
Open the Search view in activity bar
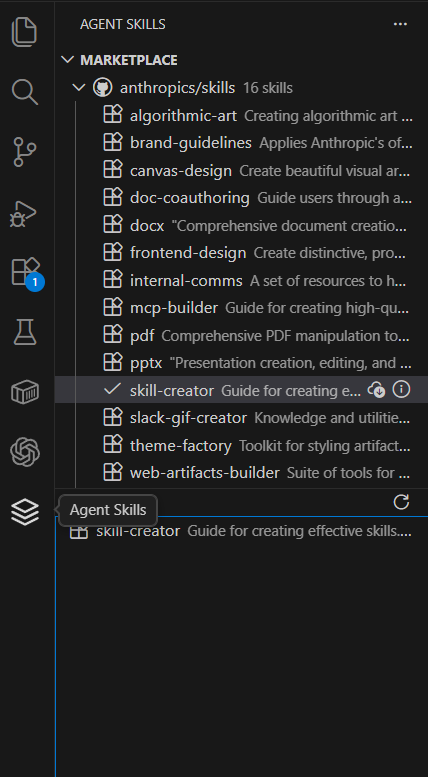coord(24,92)
